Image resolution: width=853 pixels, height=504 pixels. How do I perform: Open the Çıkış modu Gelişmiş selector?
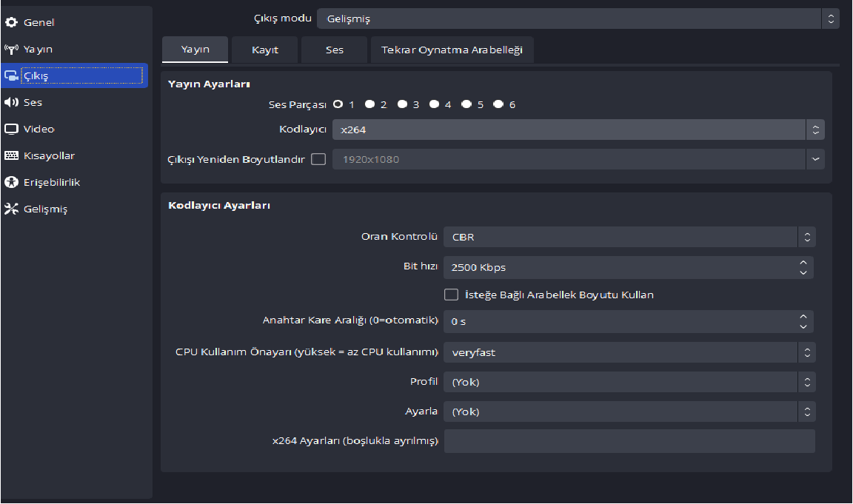pos(578,19)
